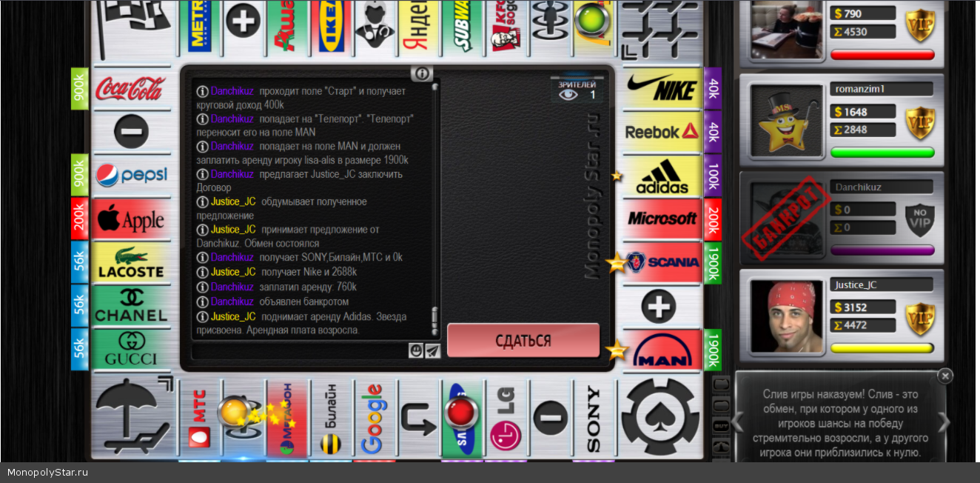Open the Gucci property cell
The image size is (980, 483).
pos(131,349)
